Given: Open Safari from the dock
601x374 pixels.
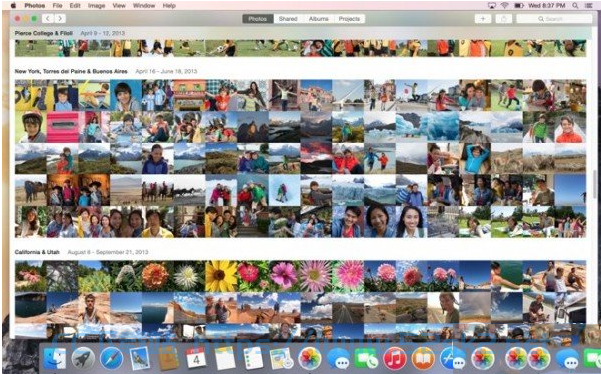Looking at the screenshot, I should point(112,359).
